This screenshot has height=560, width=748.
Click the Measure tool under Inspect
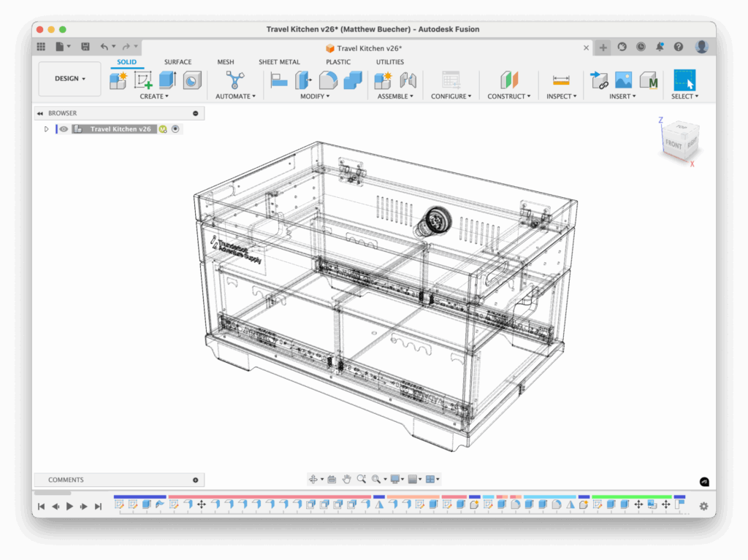point(561,80)
